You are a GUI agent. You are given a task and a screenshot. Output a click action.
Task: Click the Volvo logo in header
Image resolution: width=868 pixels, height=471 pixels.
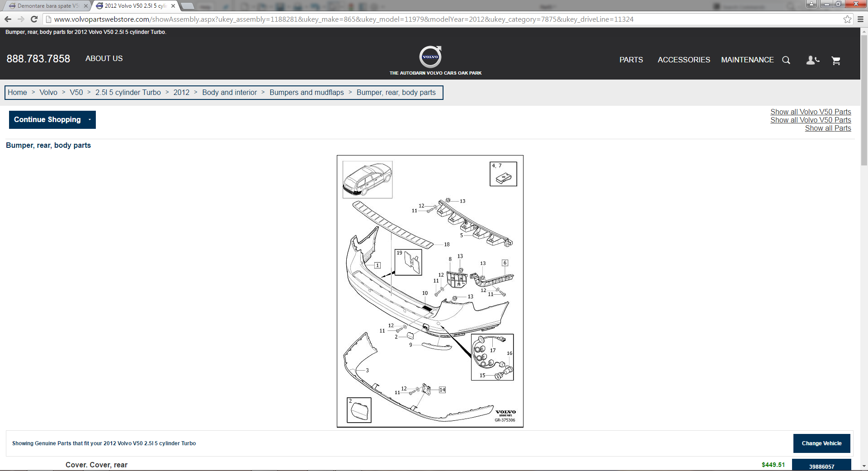pos(430,57)
